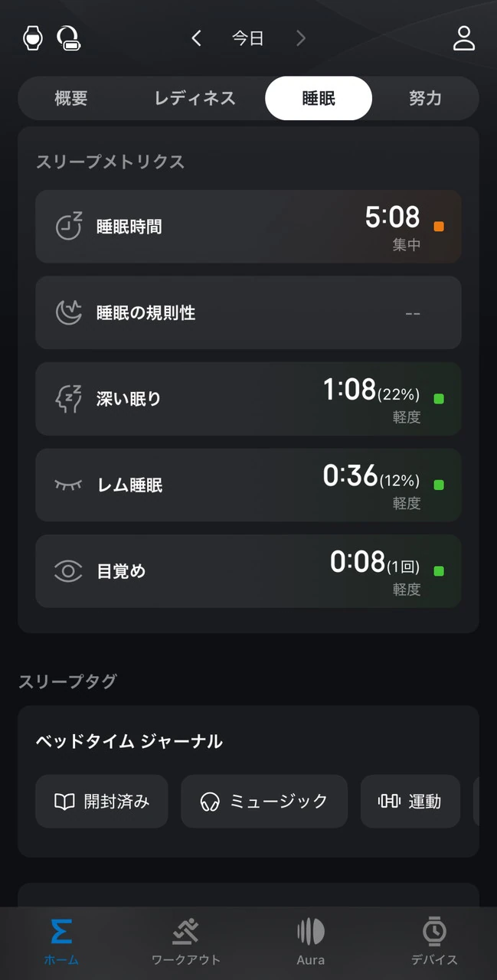Open the 睡眠時間 metric row
Image resolution: width=497 pixels, height=980 pixels.
point(248,227)
